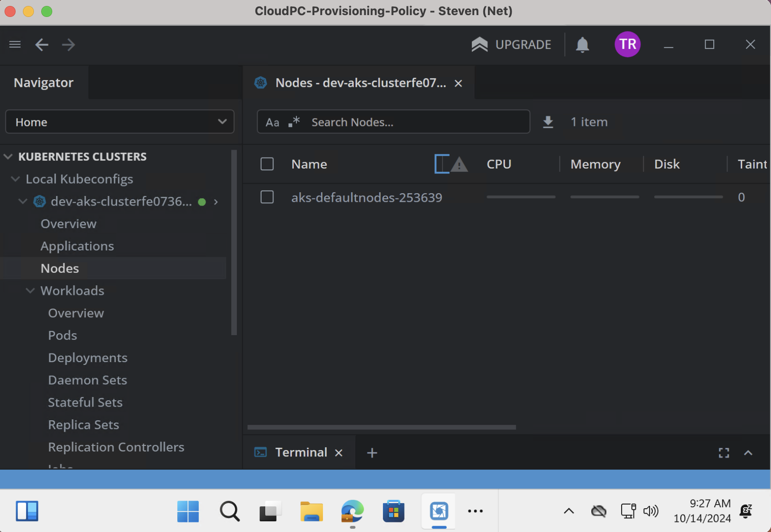Viewport: 771px width, 532px height.
Task: Click the volume speaker tray icon
Action: pos(651,511)
